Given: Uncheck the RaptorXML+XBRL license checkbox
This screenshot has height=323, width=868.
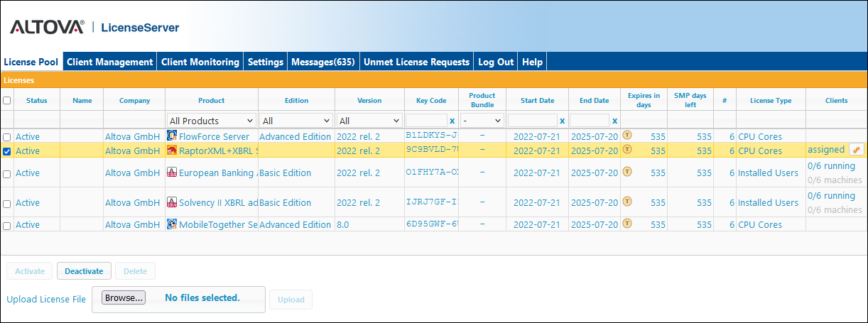Looking at the screenshot, I should point(7,151).
